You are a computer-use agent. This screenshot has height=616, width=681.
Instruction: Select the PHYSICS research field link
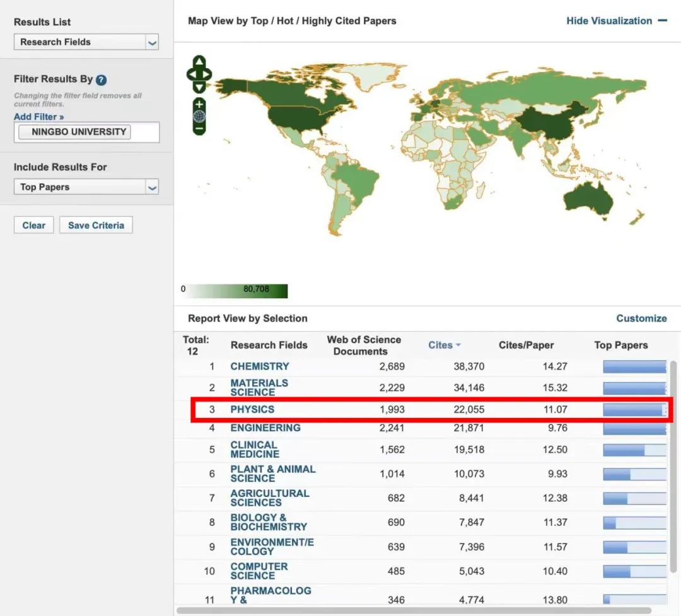252,409
